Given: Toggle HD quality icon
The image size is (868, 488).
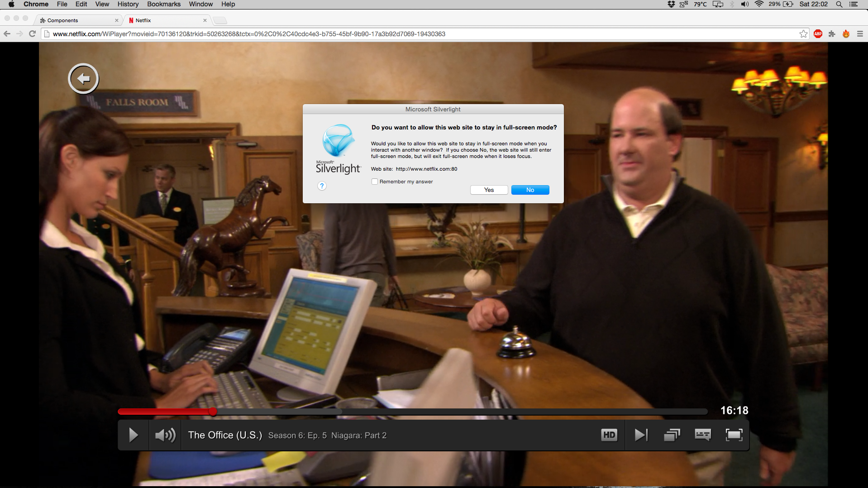Looking at the screenshot, I should [x=609, y=435].
